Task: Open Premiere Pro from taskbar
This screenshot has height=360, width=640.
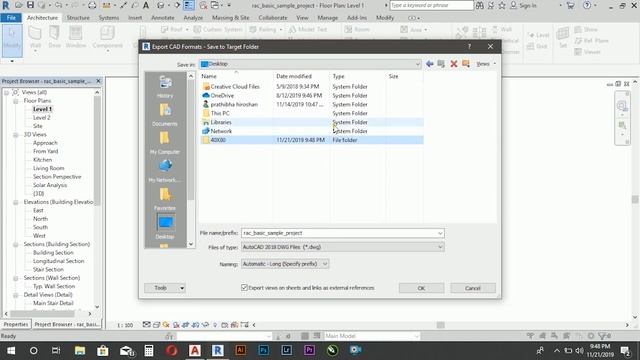Action: tap(309, 351)
